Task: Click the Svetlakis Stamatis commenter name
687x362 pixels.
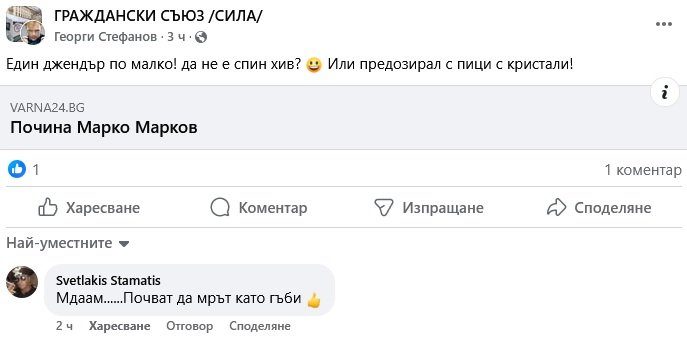Action: coord(108,280)
